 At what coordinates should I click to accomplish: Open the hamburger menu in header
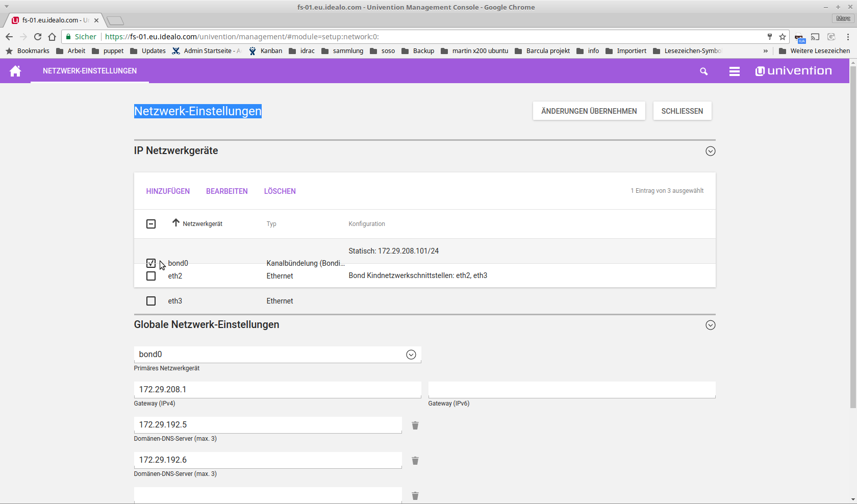coord(734,71)
